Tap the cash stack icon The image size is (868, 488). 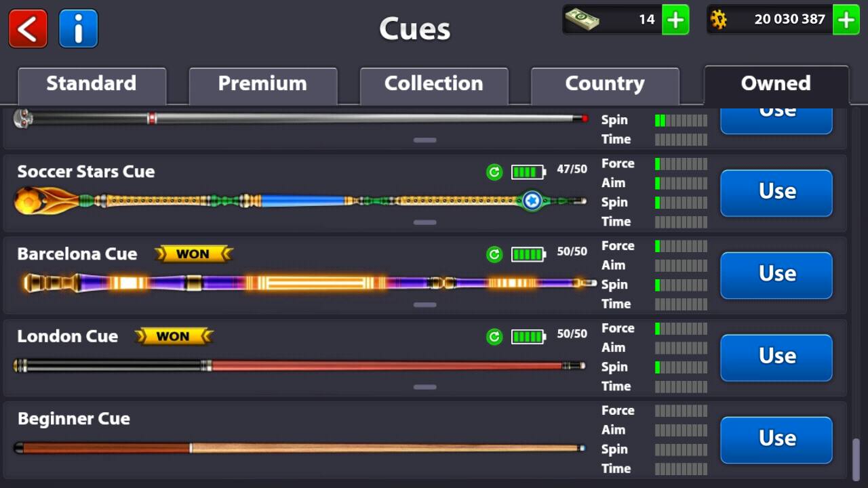pos(583,20)
